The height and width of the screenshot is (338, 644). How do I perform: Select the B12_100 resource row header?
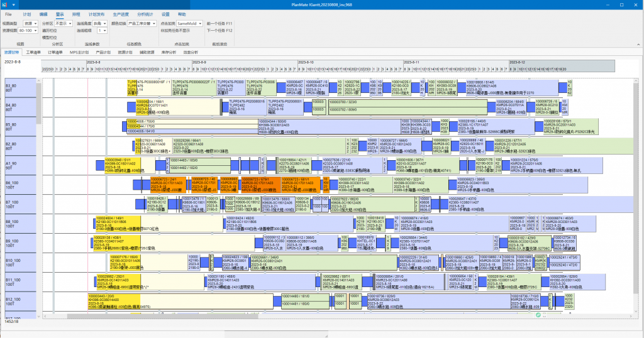pyautogui.click(x=21, y=302)
